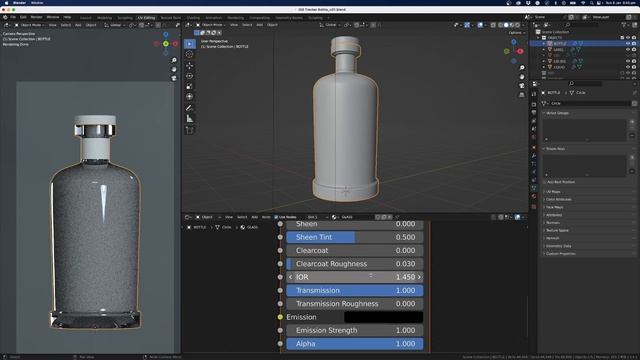Open Blender menu in macOS menu bar
Screen dimensions: 640x360
[19, 3]
